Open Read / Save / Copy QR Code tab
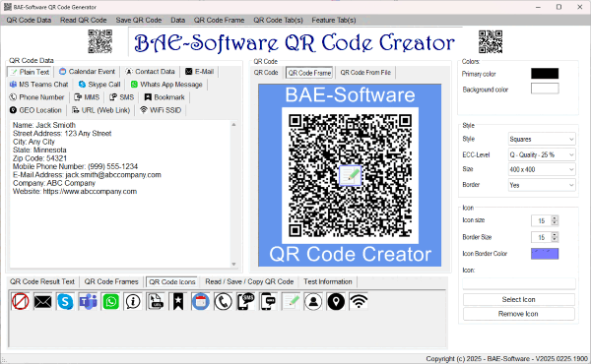Viewport: 591px width, 364px height. (x=249, y=281)
